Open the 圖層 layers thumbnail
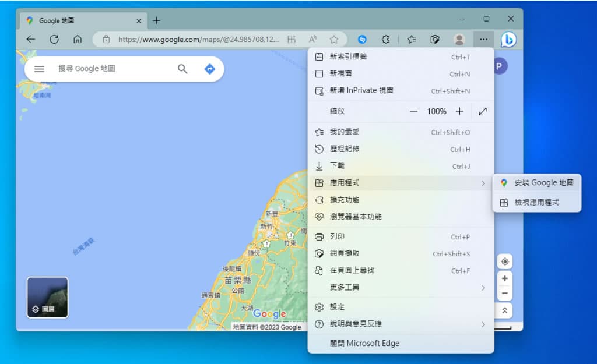Screen dimensions: 597x364 pos(48,298)
